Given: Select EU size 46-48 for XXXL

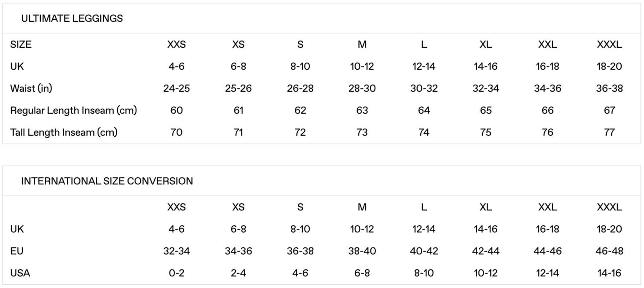Looking at the screenshot, I should pyautogui.click(x=609, y=251).
